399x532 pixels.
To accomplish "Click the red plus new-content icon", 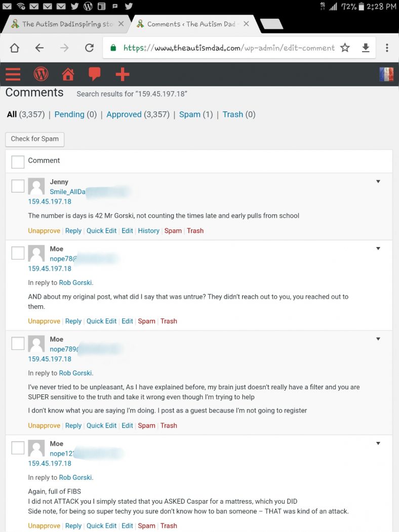I will [x=123, y=74].
